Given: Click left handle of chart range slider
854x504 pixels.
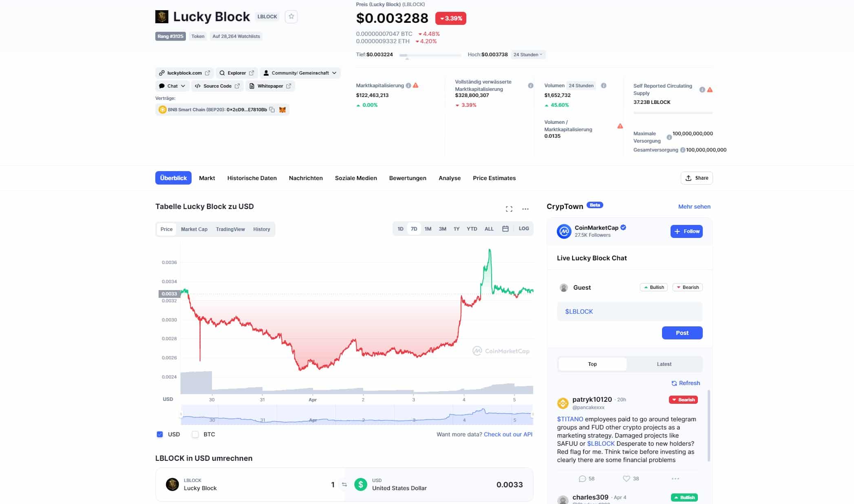Looking at the screenshot, I should (x=181, y=415).
